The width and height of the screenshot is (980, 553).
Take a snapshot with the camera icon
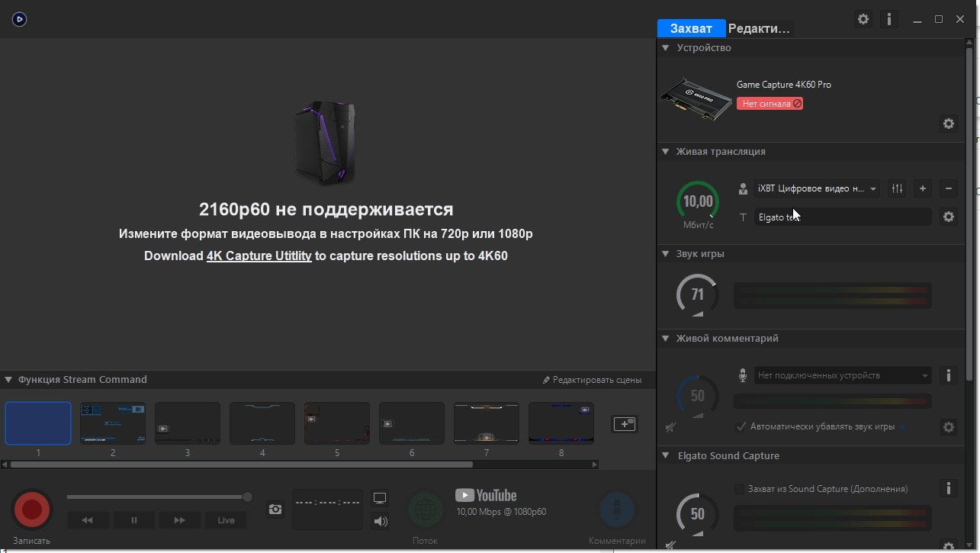pos(275,510)
